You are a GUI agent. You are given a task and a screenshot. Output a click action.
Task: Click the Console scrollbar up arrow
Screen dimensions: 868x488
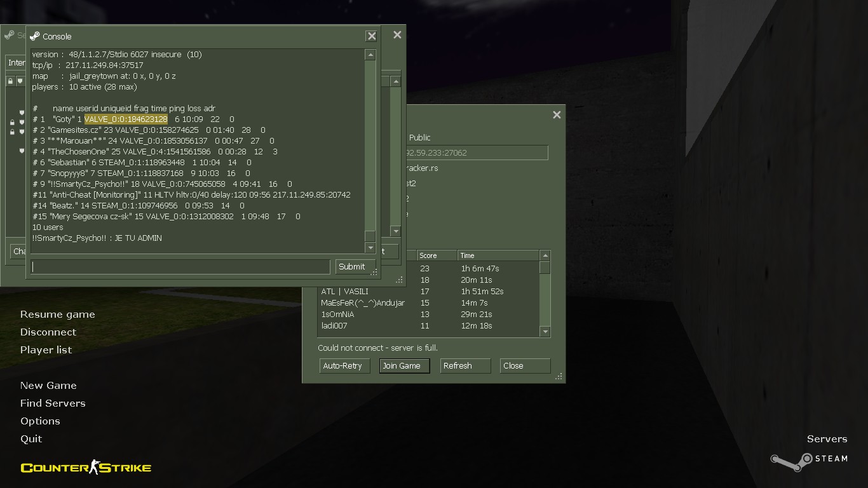point(370,55)
